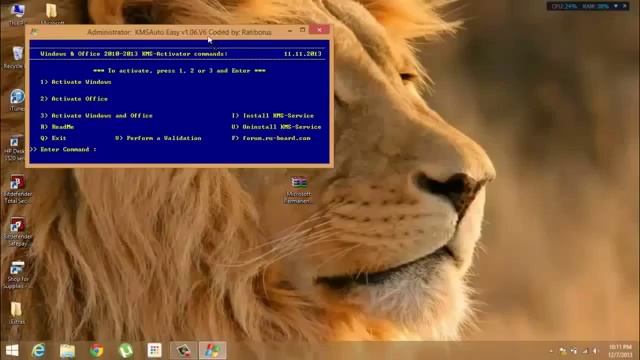Click the 'Q) Exit' line

tap(53, 138)
